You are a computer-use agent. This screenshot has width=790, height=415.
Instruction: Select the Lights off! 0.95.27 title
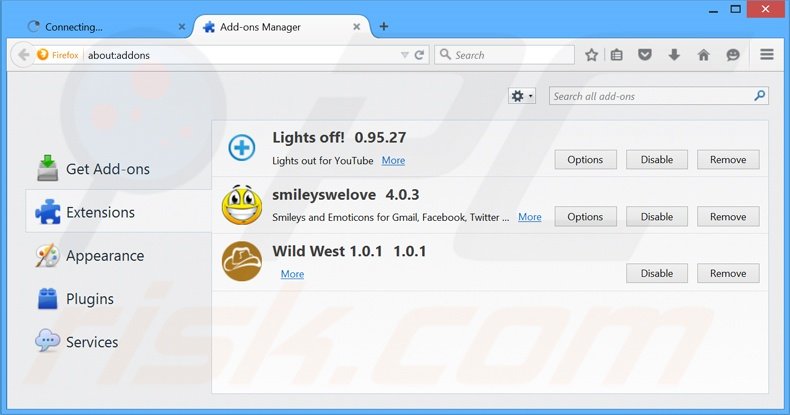pos(339,137)
